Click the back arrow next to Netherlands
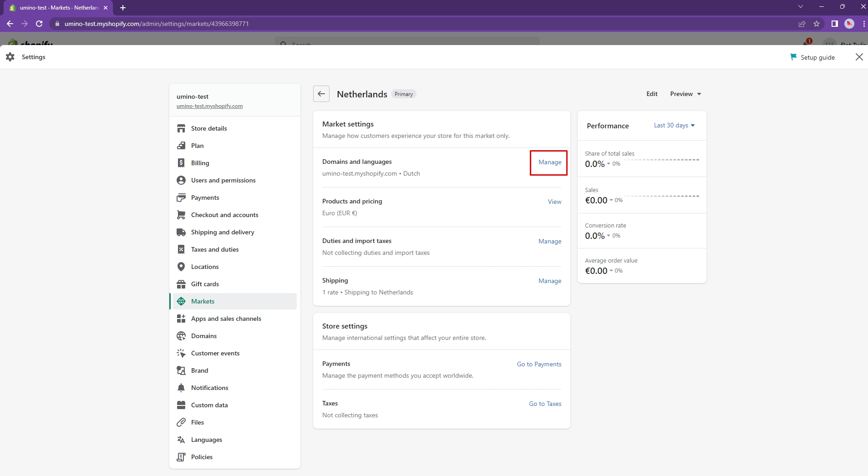 coord(321,94)
